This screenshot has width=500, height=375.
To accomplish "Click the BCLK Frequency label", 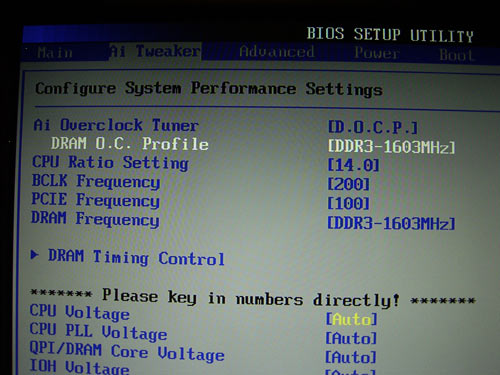I will click(x=96, y=182).
